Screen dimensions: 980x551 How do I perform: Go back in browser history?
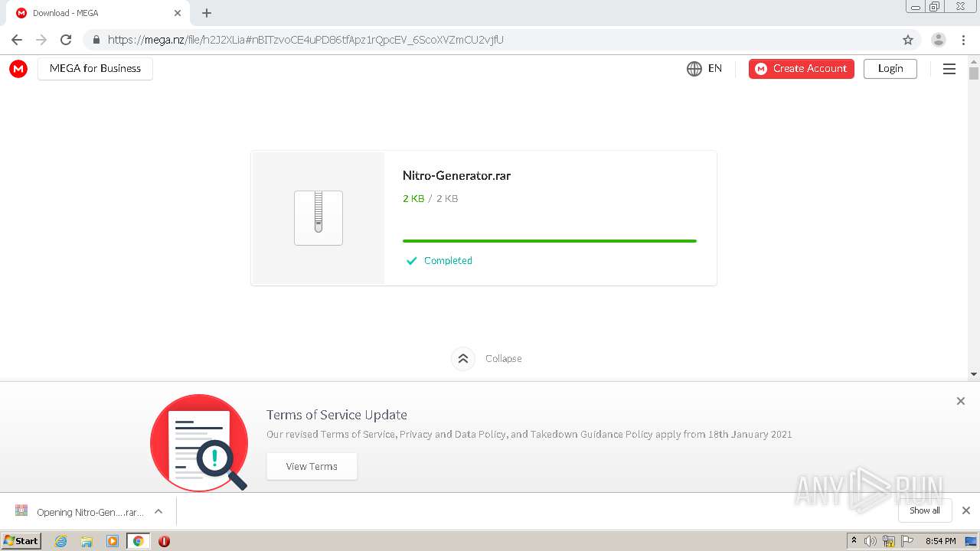pyautogui.click(x=17, y=40)
